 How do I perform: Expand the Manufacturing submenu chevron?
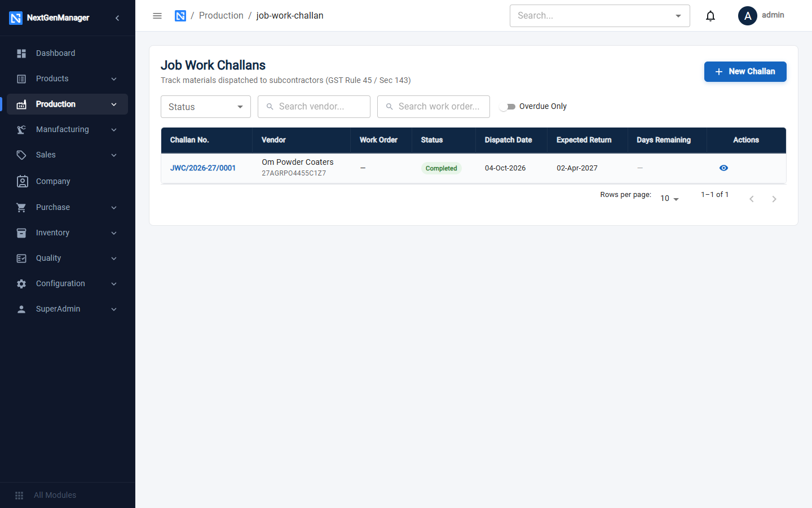(x=114, y=130)
